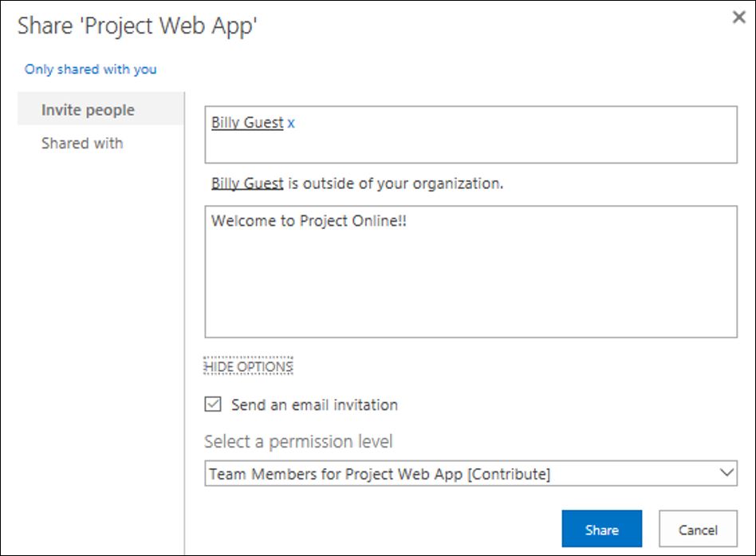Open the Team Members permission level dropdown
756x556 pixels.
click(x=471, y=474)
